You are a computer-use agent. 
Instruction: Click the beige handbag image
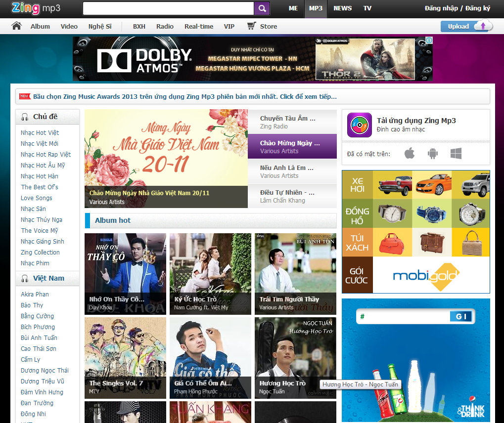(x=472, y=243)
